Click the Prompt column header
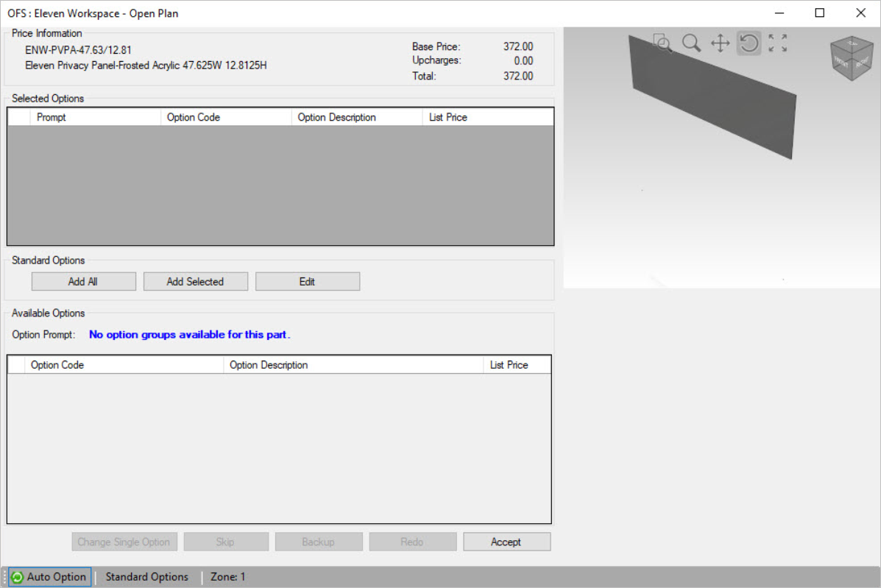The height and width of the screenshot is (588, 881). click(x=96, y=117)
